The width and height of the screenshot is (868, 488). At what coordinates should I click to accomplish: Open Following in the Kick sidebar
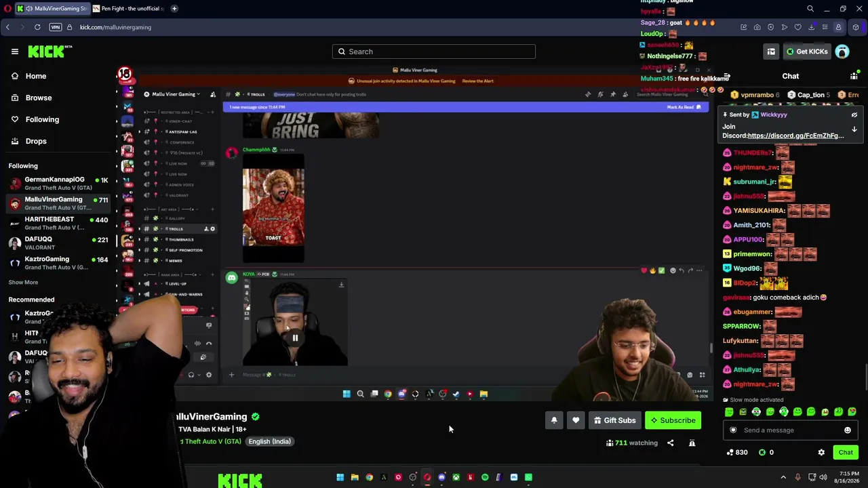pyautogui.click(x=42, y=119)
